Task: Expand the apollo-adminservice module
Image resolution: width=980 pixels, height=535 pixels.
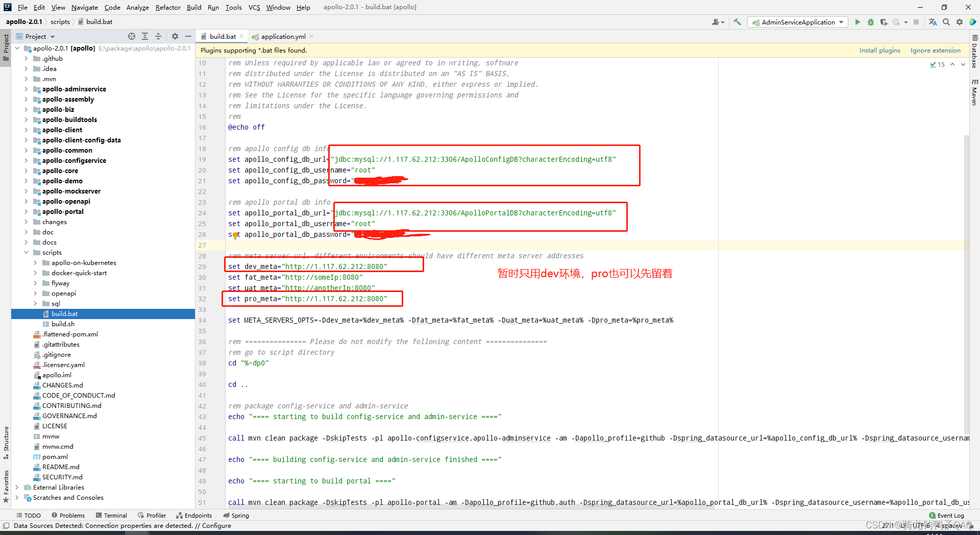Action: 27,89
